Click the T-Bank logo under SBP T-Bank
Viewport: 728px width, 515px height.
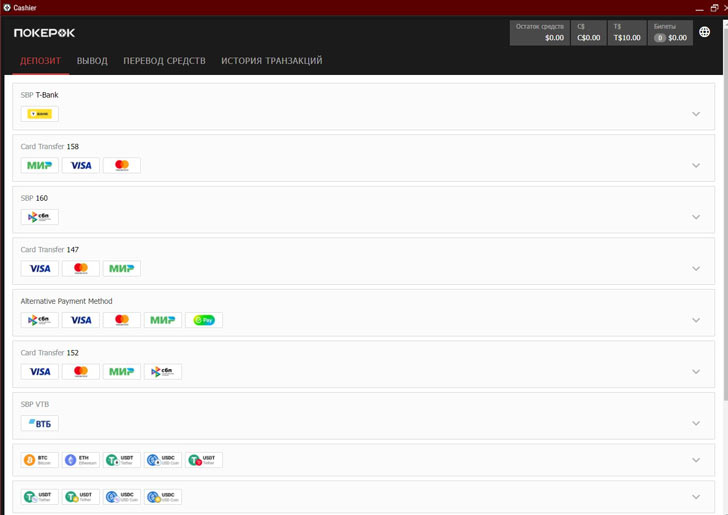(40, 114)
